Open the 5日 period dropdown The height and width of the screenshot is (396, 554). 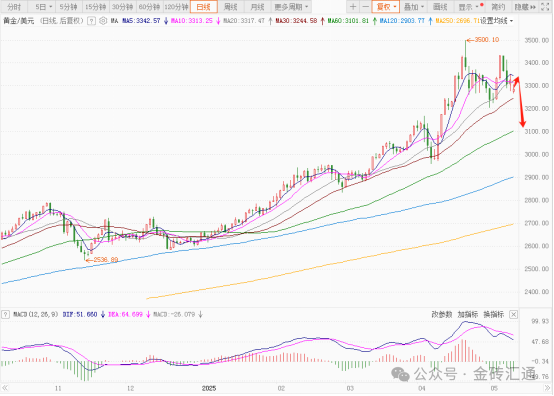(43, 7)
